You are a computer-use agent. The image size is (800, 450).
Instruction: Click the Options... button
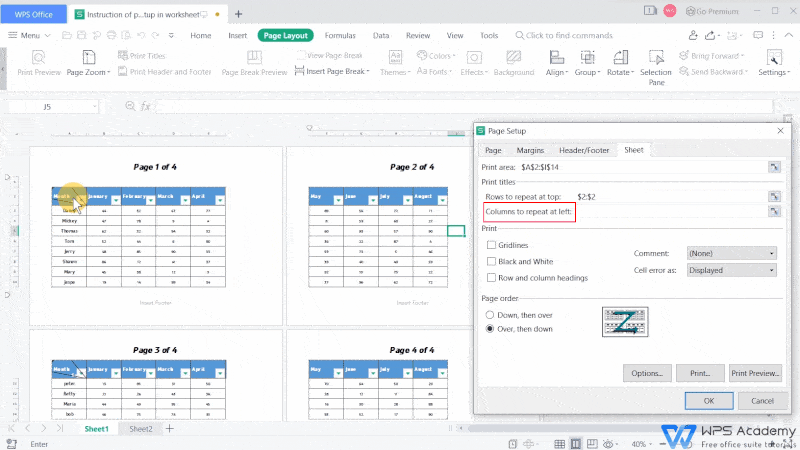click(647, 373)
